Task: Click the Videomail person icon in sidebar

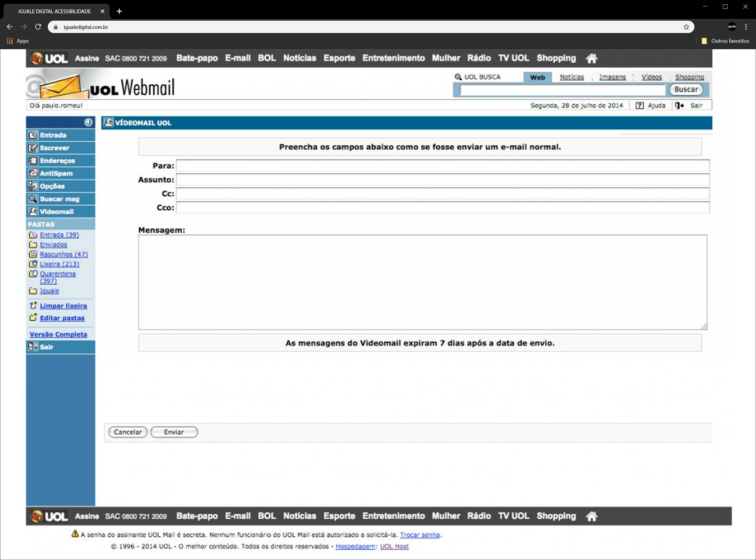Action: click(33, 212)
